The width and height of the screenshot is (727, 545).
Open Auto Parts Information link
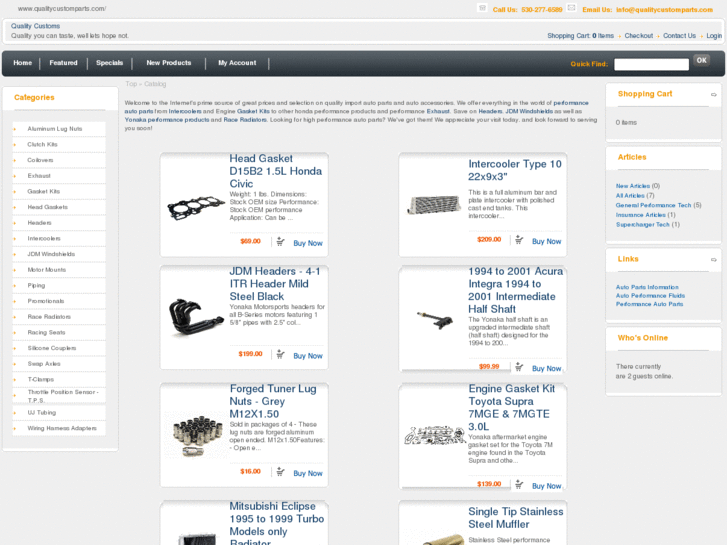point(647,288)
